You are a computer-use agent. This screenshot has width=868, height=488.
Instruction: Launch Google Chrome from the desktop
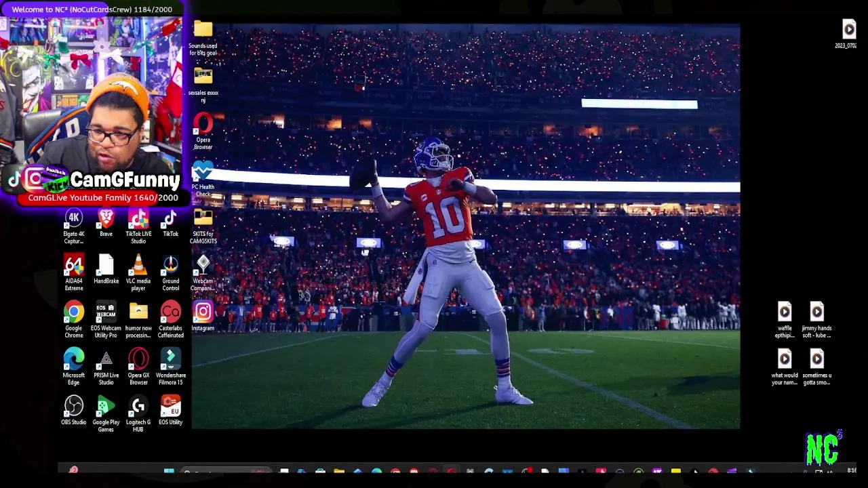74,321
